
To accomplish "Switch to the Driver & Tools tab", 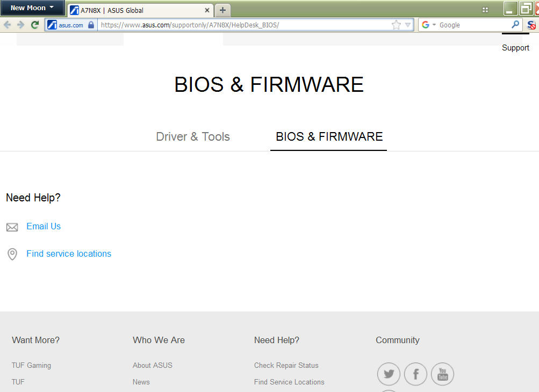I will (x=193, y=137).
